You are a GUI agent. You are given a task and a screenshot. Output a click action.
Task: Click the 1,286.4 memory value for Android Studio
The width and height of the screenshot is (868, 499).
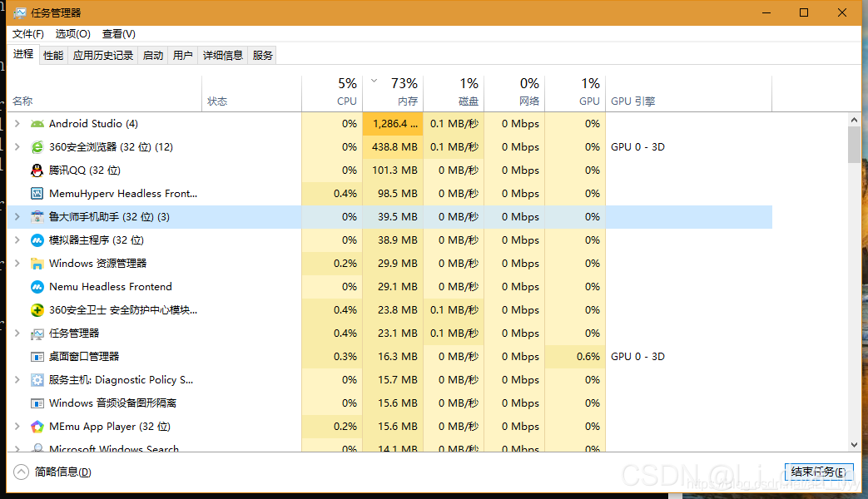point(393,124)
